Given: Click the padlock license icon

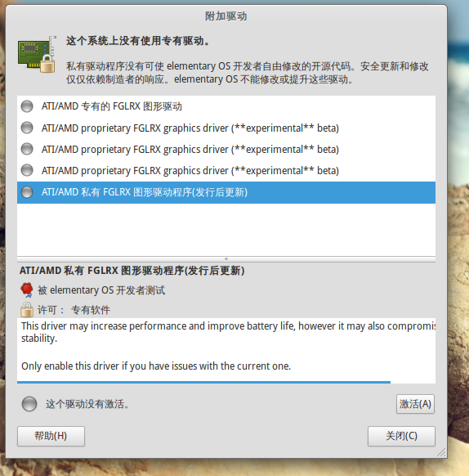Looking at the screenshot, I should point(27,310).
